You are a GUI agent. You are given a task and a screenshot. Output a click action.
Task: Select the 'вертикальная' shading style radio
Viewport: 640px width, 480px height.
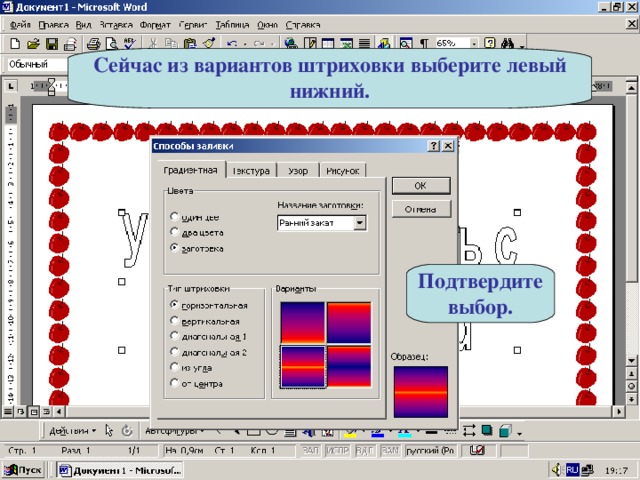point(175,321)
